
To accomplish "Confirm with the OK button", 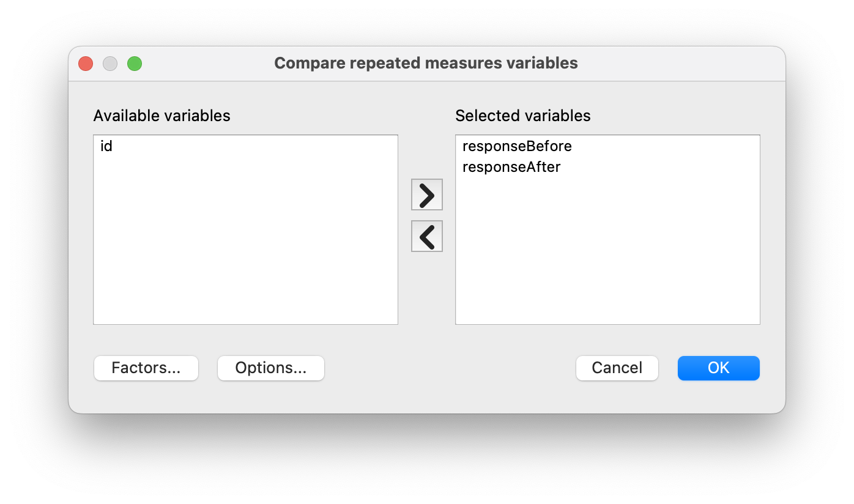I will click(x=718, y=368).
